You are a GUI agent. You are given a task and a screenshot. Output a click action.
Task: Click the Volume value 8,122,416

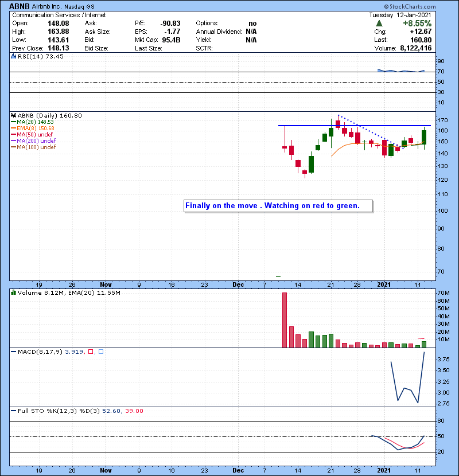[416, 48]
